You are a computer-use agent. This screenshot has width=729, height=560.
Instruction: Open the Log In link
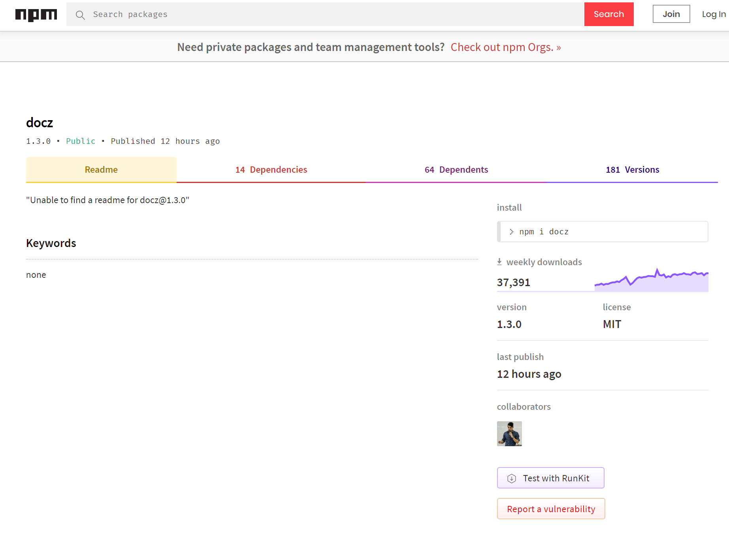[714, 14]
